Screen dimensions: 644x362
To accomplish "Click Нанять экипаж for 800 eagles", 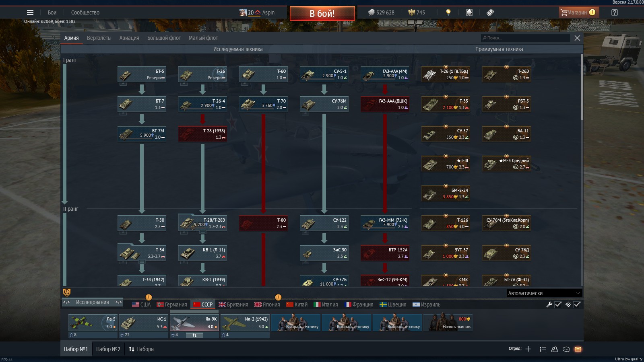I will coord(449,323).
